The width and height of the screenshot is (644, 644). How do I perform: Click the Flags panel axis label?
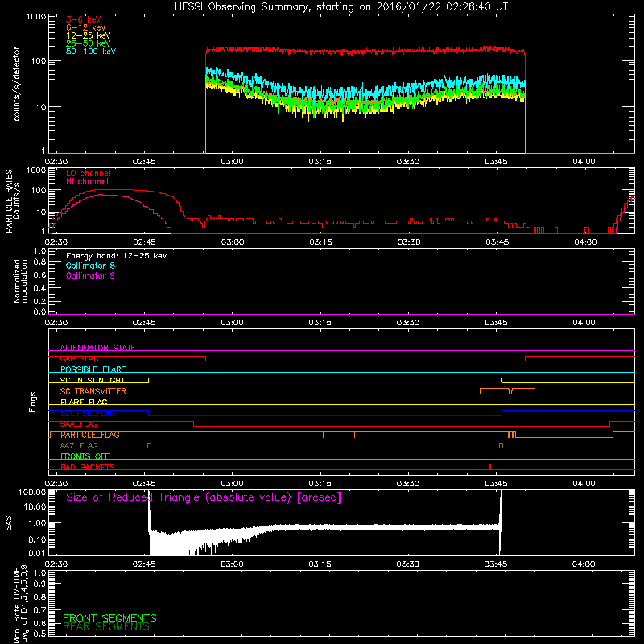coord(32,402)
